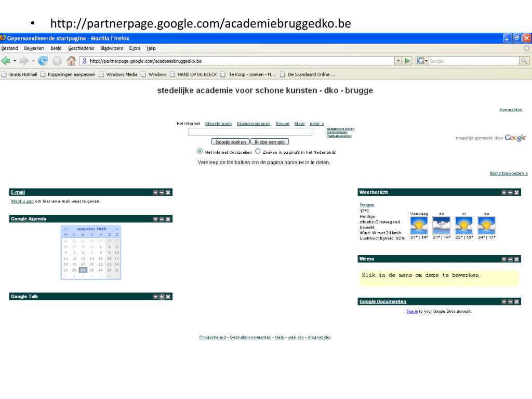Open the Bewerken menu
The height and width of the screenshot is (399, 532).
[34, 48]
